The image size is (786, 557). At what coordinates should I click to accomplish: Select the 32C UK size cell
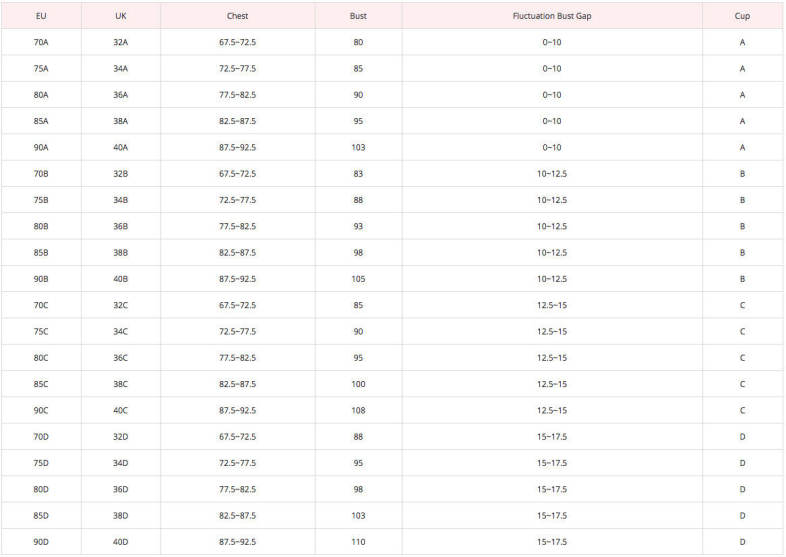(x=121, y=305)
